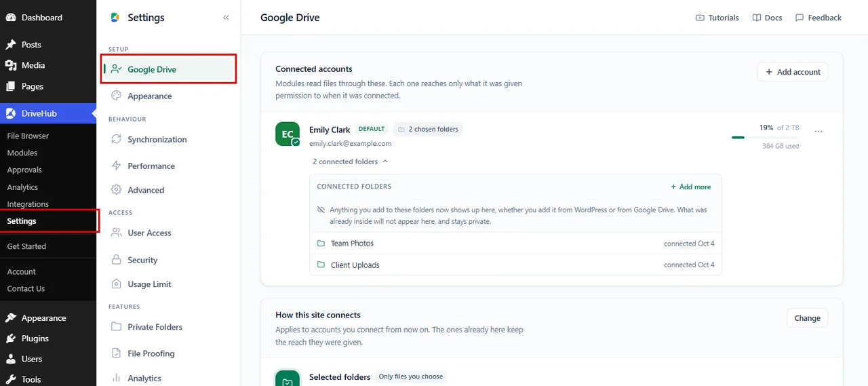
Task: Click the Usage Limit icon
Action: 116,284
